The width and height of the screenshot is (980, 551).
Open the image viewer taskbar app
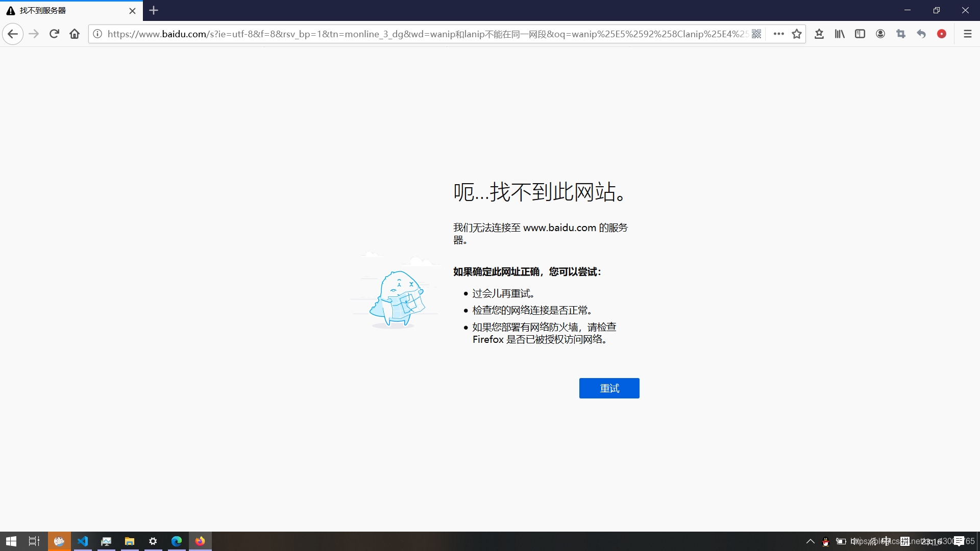[106, 541]
